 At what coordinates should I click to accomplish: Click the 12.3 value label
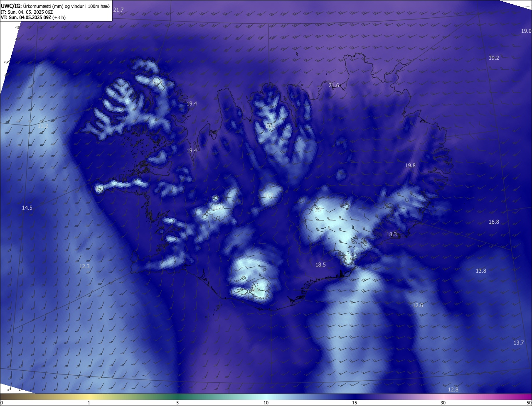(84, 267)
